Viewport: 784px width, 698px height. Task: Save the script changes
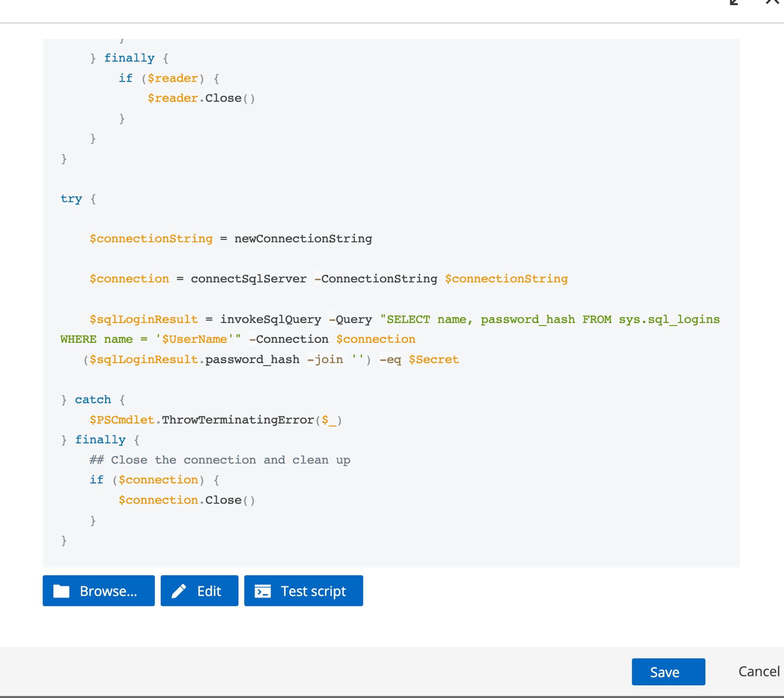(668, 672)
